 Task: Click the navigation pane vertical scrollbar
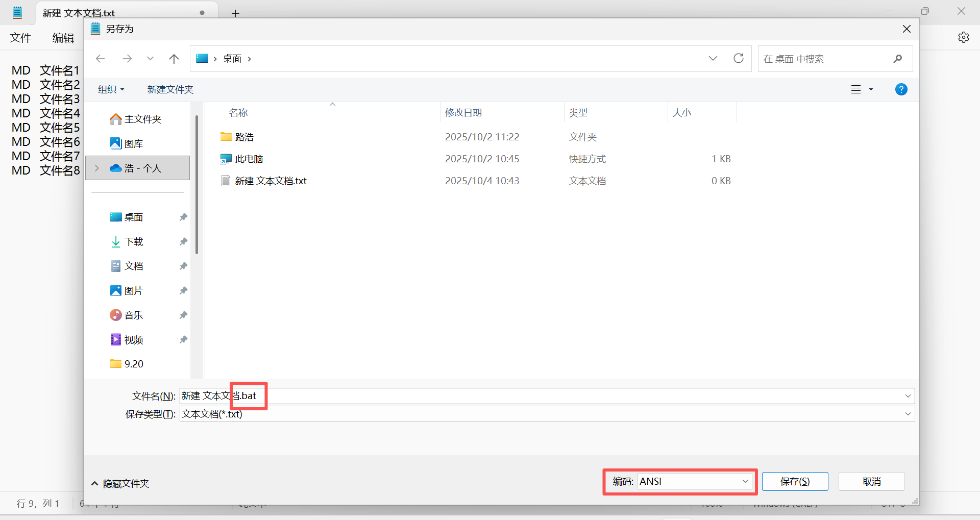197,184
